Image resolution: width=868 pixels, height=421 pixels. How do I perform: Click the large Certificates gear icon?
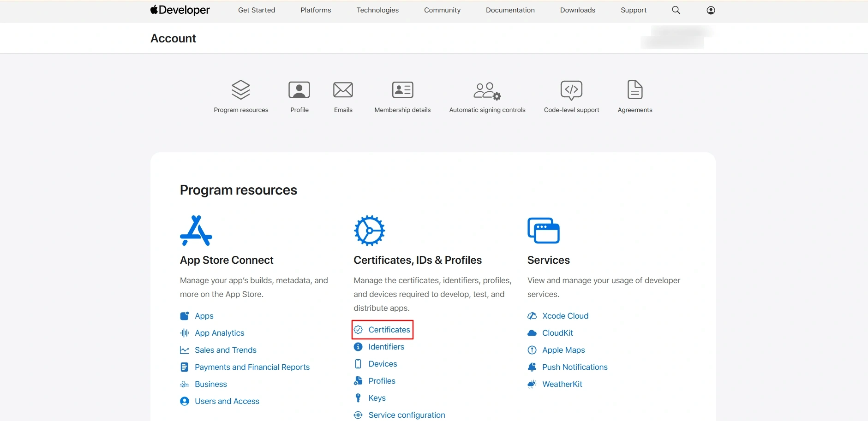[369, 230]
